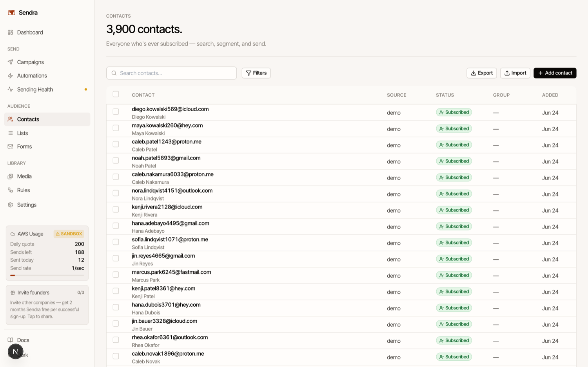Image resolution: width=588 pixels, height=367 pixels.
Task: Open Settings from the sidebar
Action: (47, 205)
